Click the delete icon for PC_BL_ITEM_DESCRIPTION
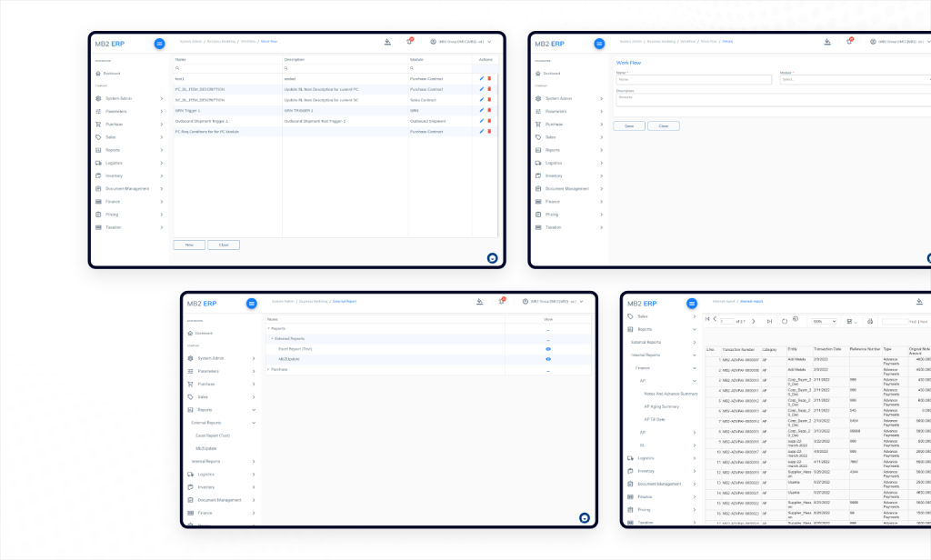 (488, 89)
